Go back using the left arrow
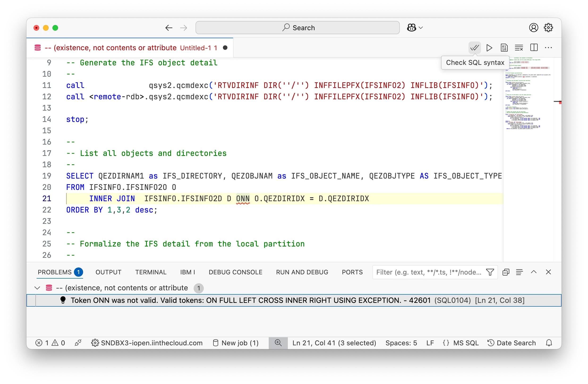 pyautogui.click(x=169, y=28)
